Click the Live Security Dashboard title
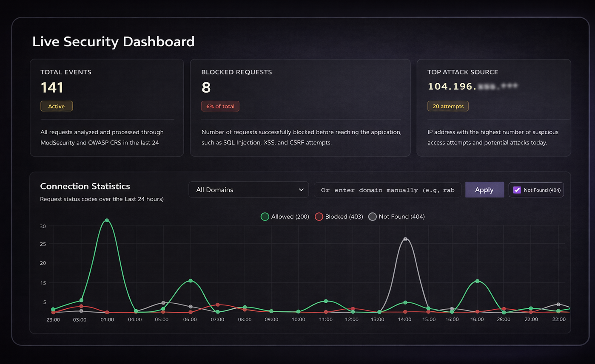Viewport: 595px width, 364px height. point(113,41)
